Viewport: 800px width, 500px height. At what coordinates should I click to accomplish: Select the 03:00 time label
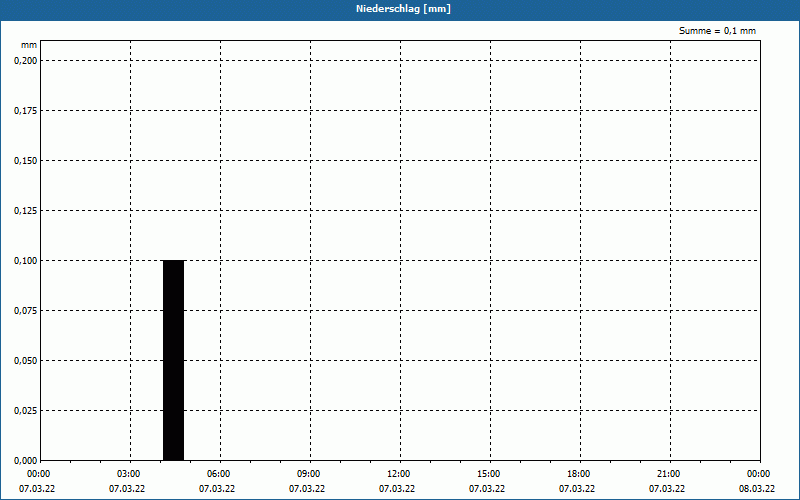coord(128,474)
